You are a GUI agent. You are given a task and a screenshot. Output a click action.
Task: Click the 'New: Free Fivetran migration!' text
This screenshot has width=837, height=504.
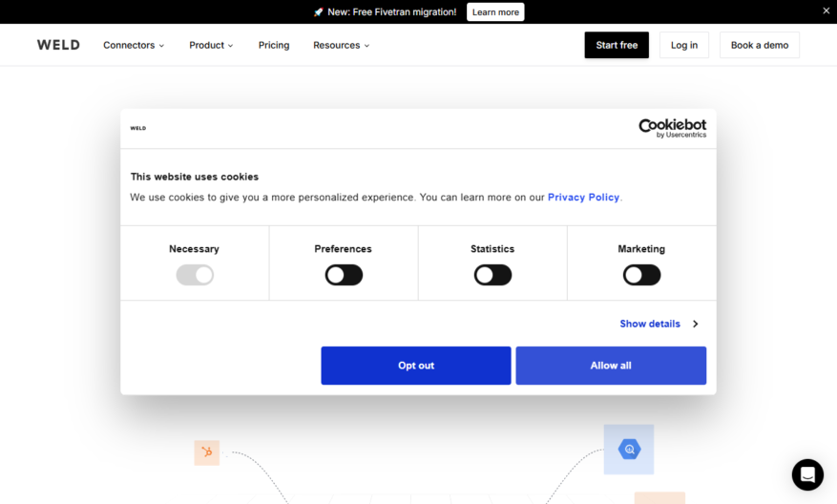(x=392, y=11)
